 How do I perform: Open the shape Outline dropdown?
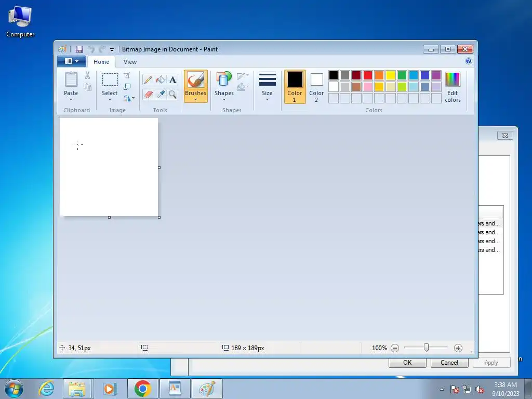(243, 75)
